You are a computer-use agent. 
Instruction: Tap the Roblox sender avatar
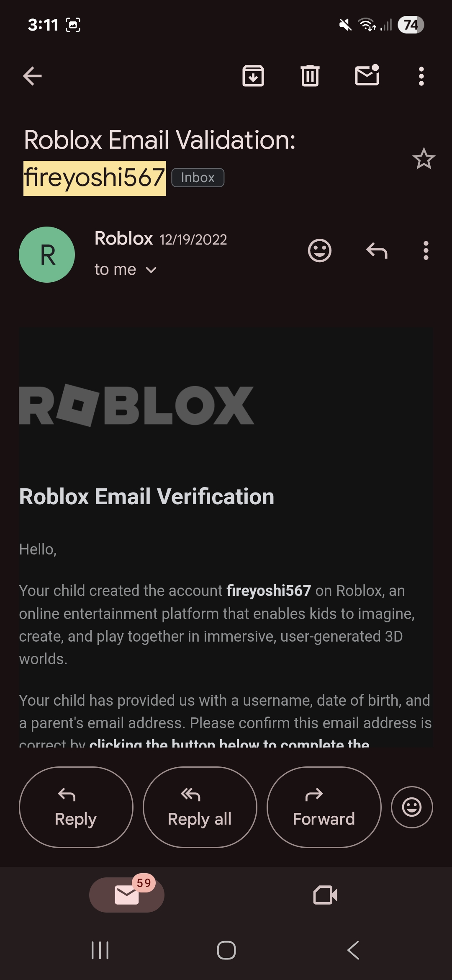tap(46, 254)
